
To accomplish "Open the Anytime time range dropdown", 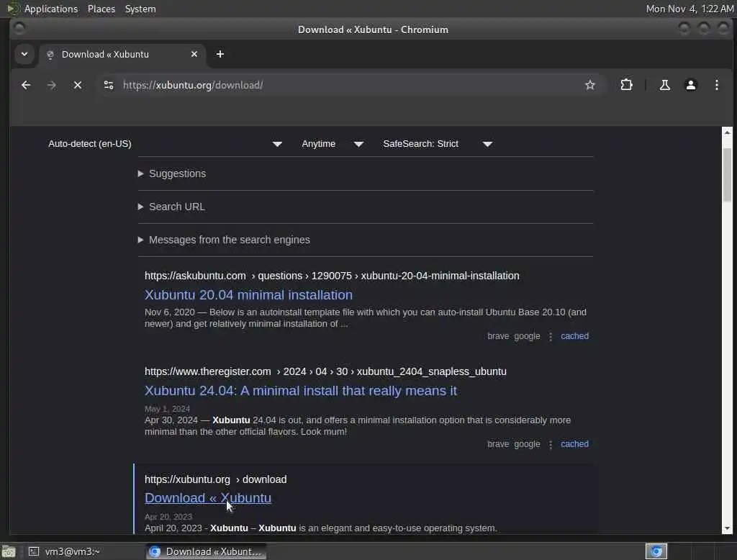I will [333, 144].
